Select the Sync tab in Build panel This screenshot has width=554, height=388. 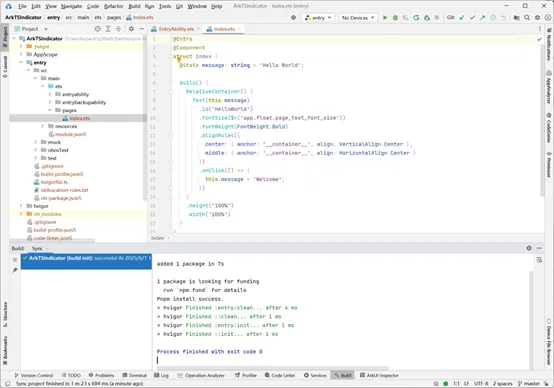(x=37, y=248)
